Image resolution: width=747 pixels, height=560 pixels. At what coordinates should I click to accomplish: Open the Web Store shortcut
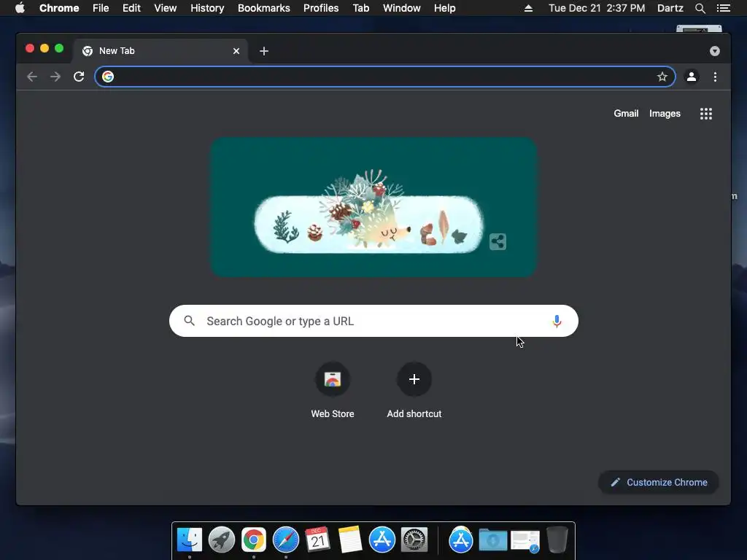(333, 391)
